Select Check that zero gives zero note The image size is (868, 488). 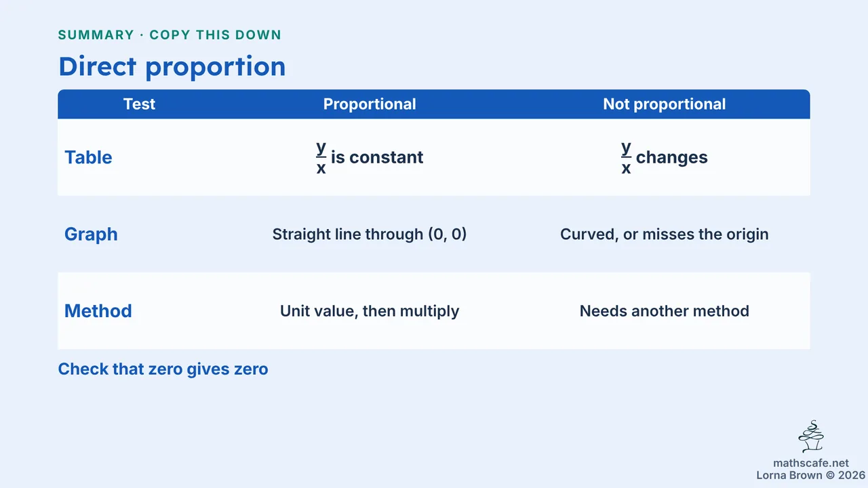pyautogui.click(x=163, y=369)
